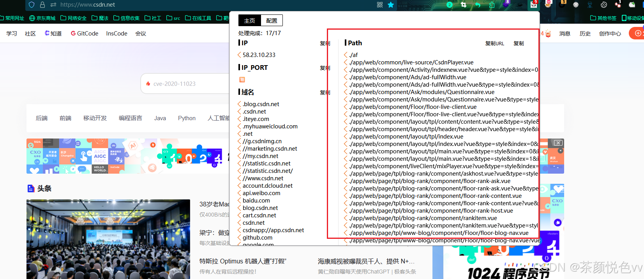The image size is (644, 279).
Task: Open the InsCode navigation link
Action: coord(117,34)
